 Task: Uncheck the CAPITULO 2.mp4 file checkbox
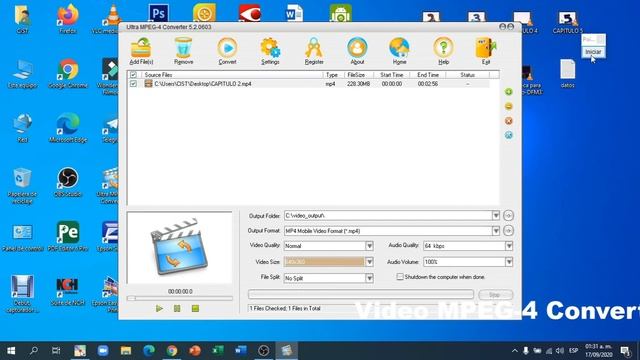click(x=133, y=84)
